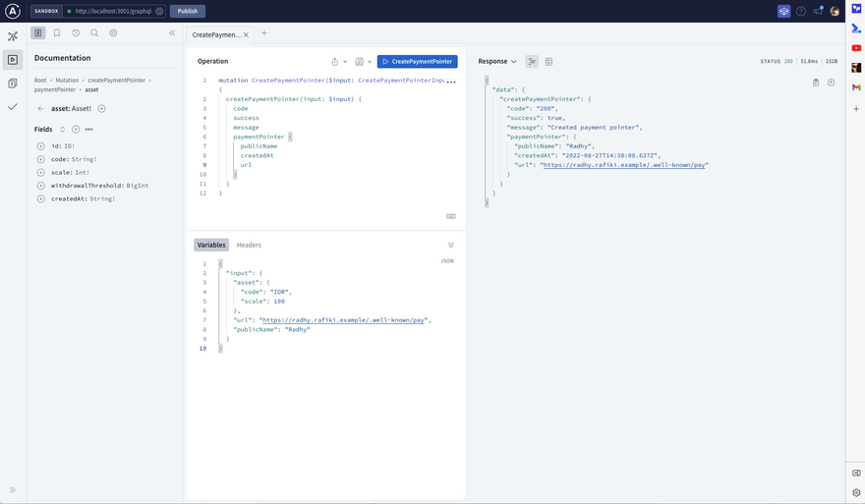Open the Schema view in left sidebar

tap(13, 36)
